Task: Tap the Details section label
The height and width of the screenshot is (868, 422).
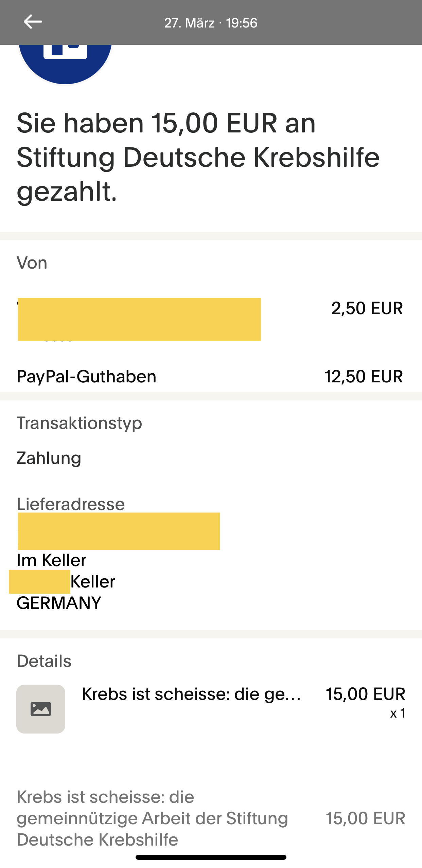Action: click(44, 661)
